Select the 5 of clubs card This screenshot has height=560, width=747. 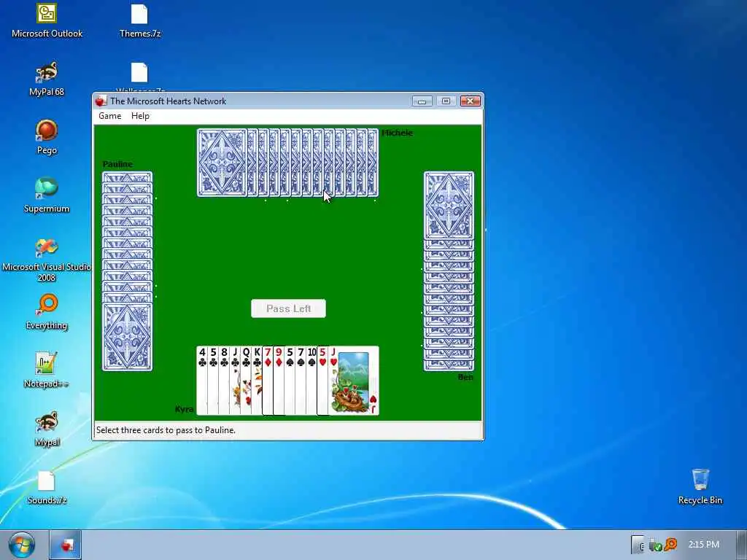(x=213, y=381)
